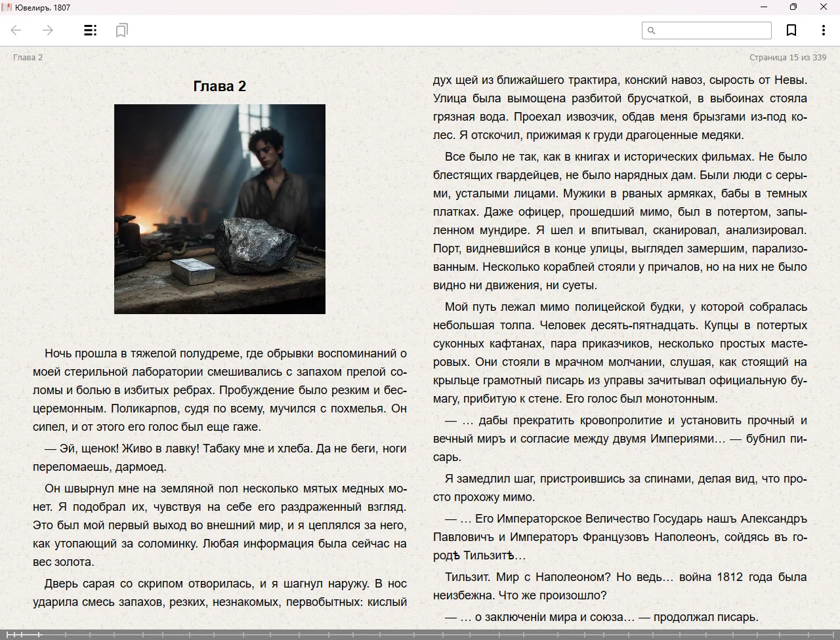The image size is (840, 640).
Task: Close the 'Ювелиръ. 1807' window
Action: tap(824, 7)
